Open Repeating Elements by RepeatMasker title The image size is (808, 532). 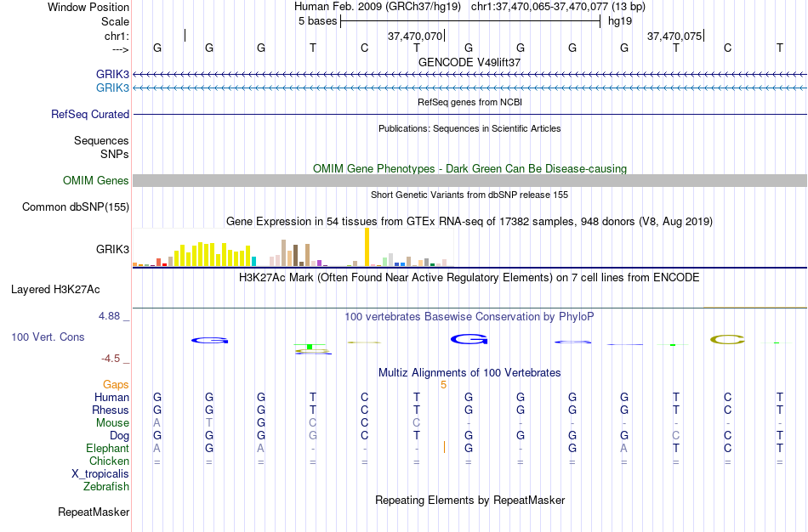[469, 500]
